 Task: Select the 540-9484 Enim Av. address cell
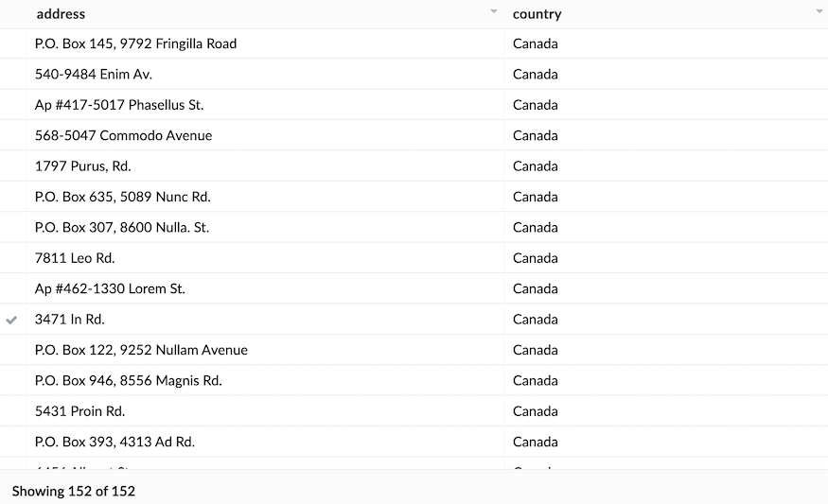pos(94,74)
